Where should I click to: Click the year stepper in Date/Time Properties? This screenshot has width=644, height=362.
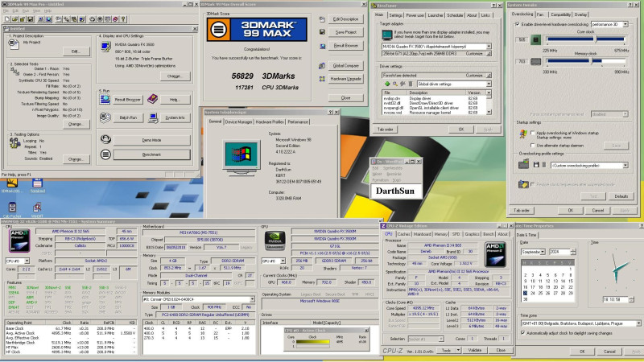tap(573, 252)
